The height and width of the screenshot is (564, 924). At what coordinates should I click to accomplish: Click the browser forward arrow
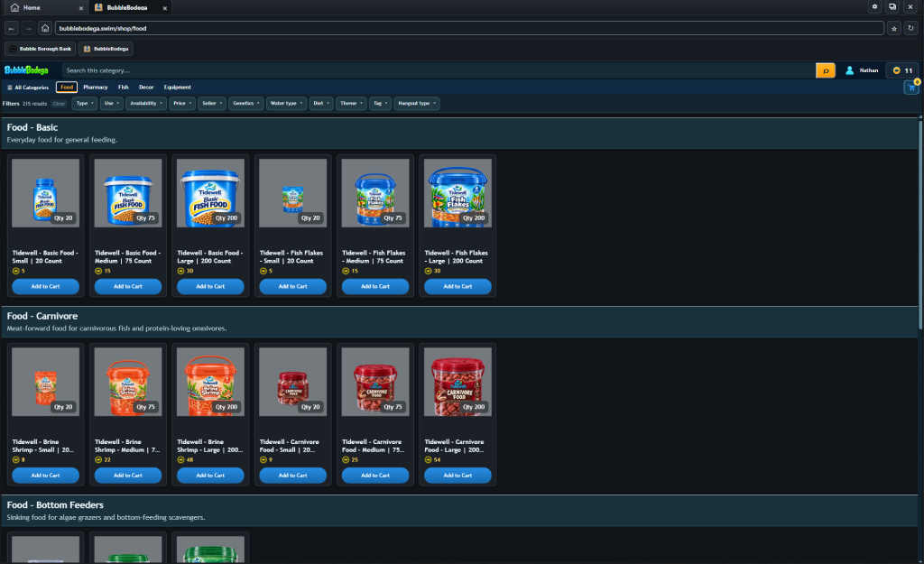[x=28, y=28]
